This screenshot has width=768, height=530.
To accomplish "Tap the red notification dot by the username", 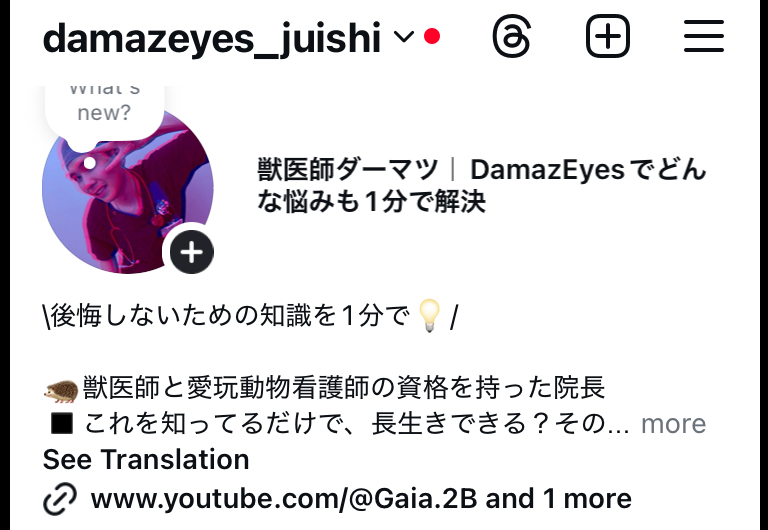I will (x=432, y=36).
